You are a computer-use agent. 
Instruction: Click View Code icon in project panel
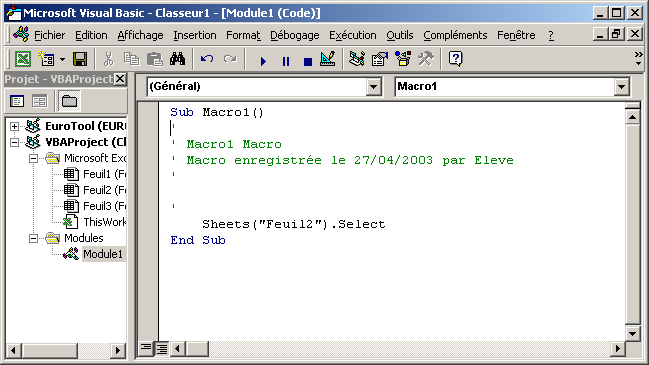pyautogui.click(x=17, y=101)
